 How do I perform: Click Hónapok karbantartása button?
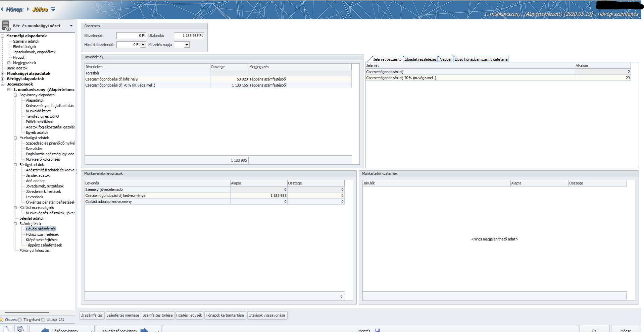pos(225,315)
